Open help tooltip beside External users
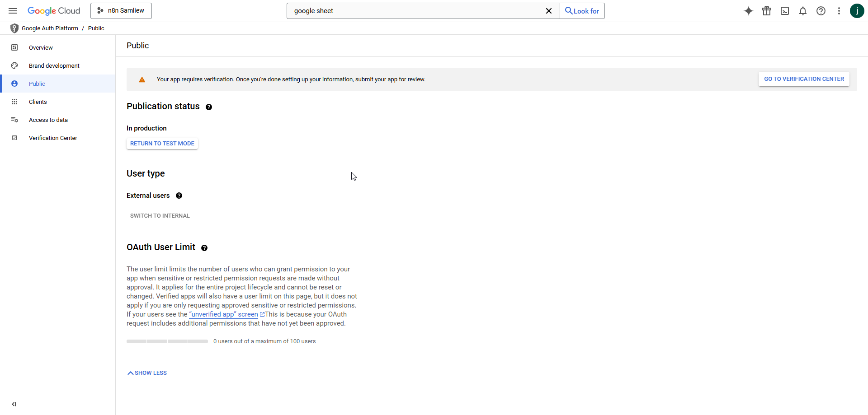 click(179, 196)
